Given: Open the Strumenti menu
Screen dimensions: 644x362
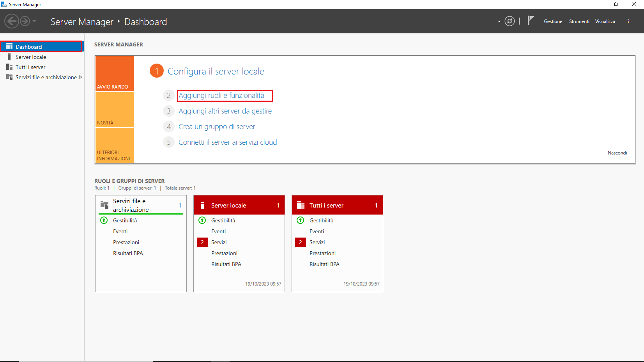Looking at the screenshot, I should pyautogui.click(x=579, y=21).
